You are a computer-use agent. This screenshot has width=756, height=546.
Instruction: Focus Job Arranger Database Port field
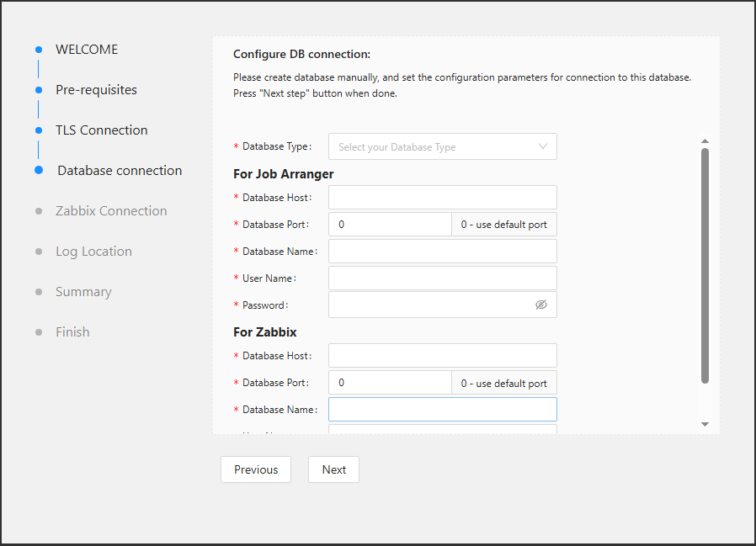click(390, 225)
